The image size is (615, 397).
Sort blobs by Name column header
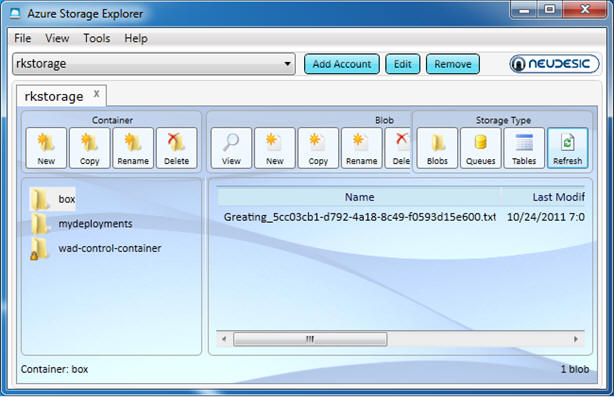[x=359, y=197]
